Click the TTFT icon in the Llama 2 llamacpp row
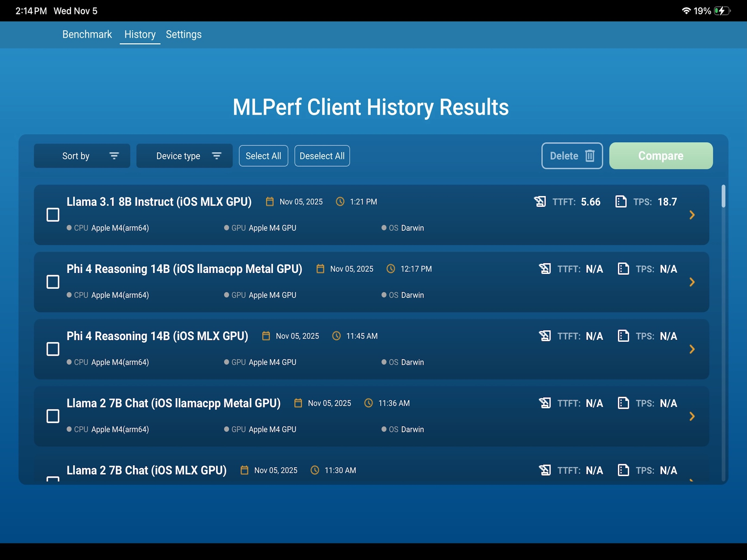The image size is (747, 560). point(545,403)
